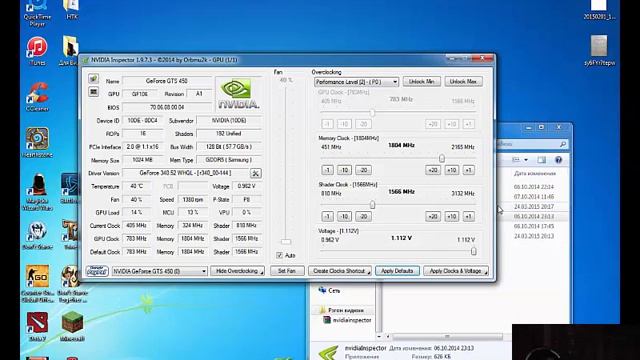
Task: Select row dated 24.03.2015 20:17
Action: click(533, 207)
